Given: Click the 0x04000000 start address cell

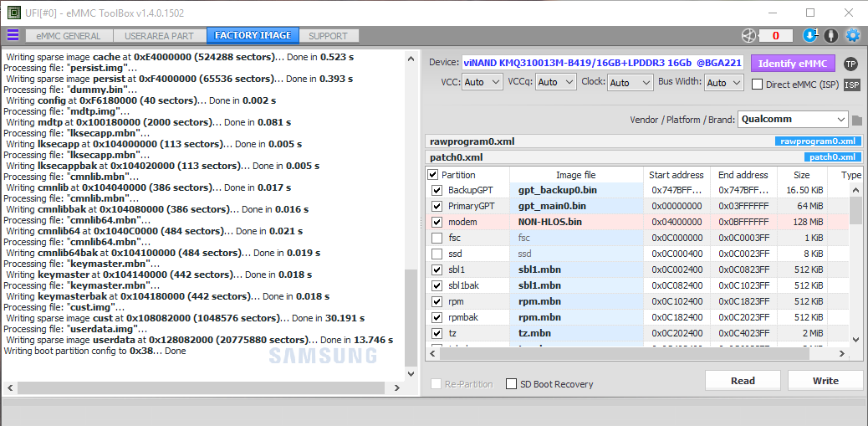Looking at the screenshot, I should point(677,222).
